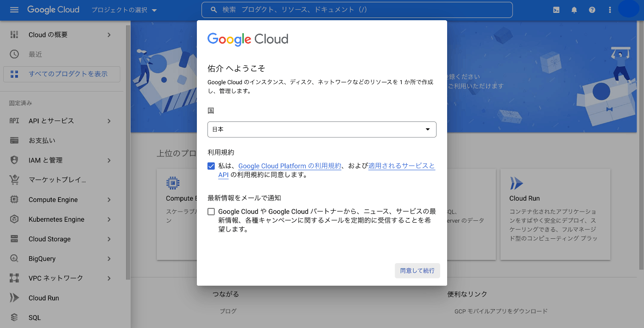Image resolution: width=644 pixels, height=328 pixels.
Task: Open the blue account avatar
Action: pyautogui.click(x=628, y=9)
